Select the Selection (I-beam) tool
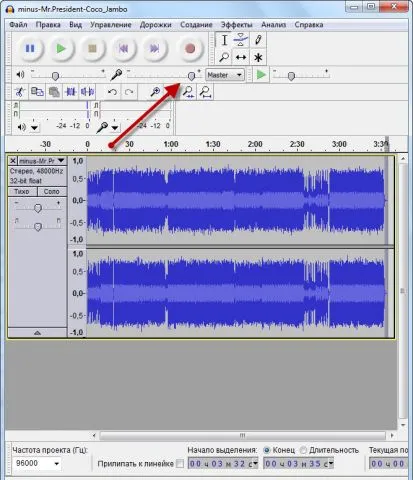Viewport: 413px width, 480px height. coord(224,40)
